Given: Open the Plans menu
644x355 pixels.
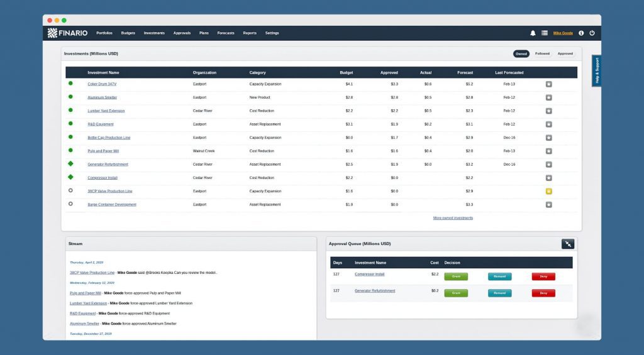Looking at the screenshot, I should pyautogui.click(x=204, y=33).
